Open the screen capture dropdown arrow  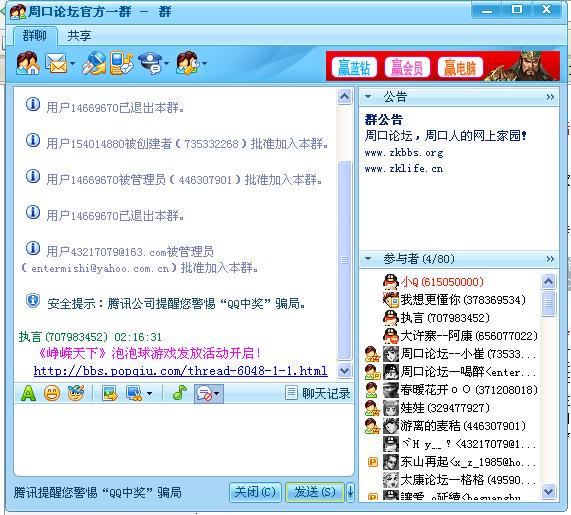[149, 394]
